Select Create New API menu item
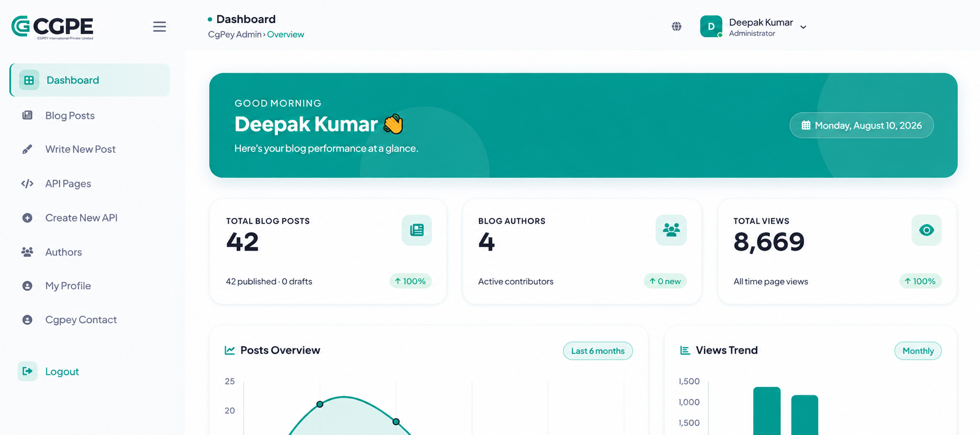This screenshot has width=980, height=435. [x=81, y=218]
